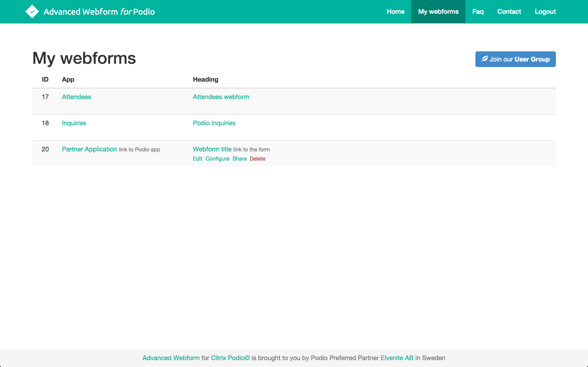Go to the Faq page

pyautogui.click(x=478, y=11)
